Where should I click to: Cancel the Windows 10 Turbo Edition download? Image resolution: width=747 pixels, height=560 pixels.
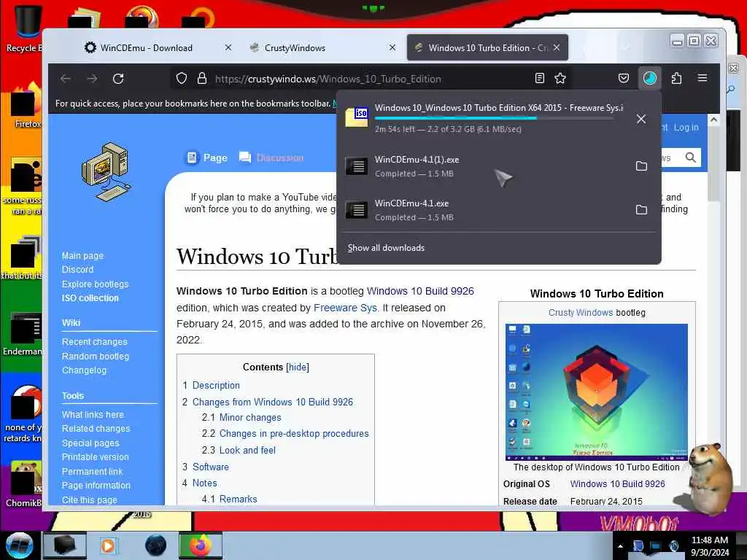[x=641, y=119]
